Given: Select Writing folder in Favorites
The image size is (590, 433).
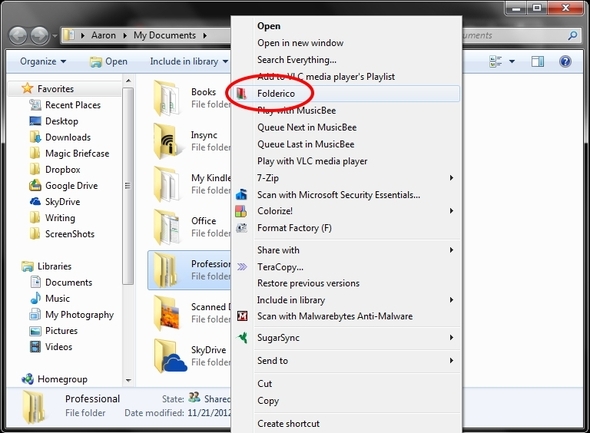Looking at the screenshot, I should point(60,217).
